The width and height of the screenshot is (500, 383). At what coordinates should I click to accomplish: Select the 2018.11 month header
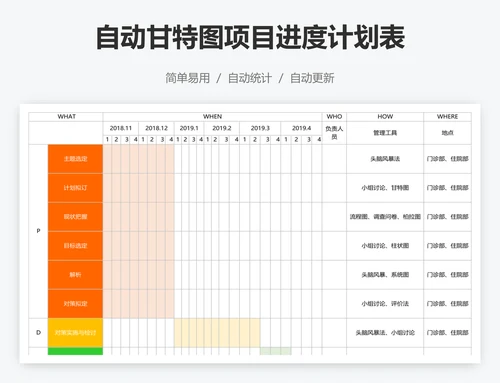point(121,128)
